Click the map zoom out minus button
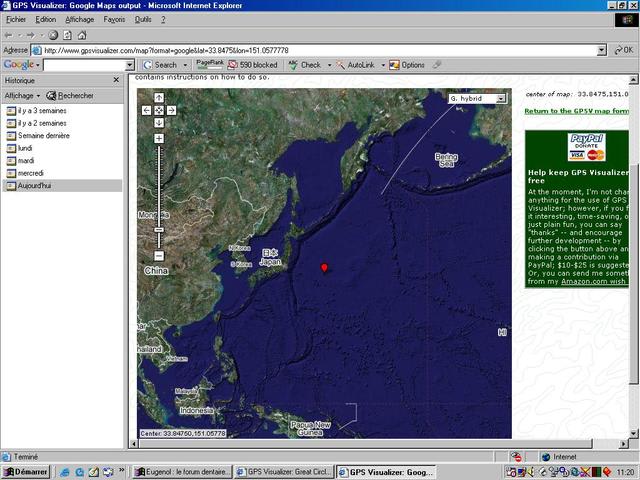The image size is (640, 480). click(x=159, y=256)
